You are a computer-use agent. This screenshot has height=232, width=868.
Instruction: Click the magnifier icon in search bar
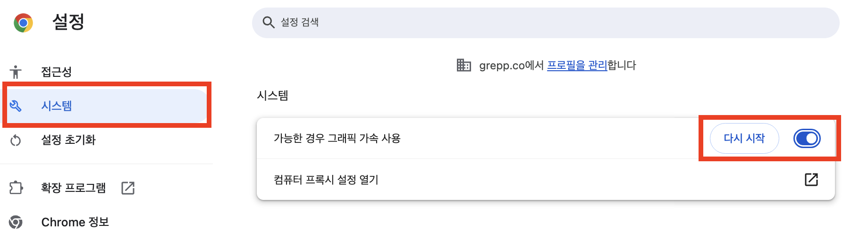(x=268, y=23)
